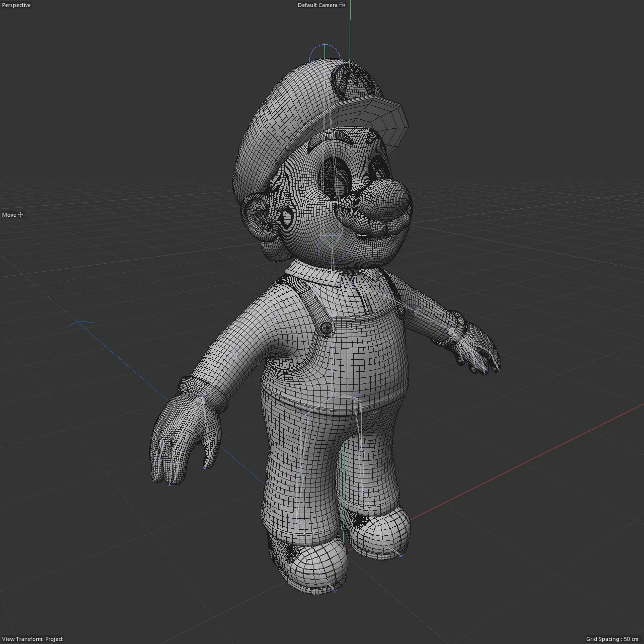The width and height of the screenshot is (644, 644).
Task: Open the Perspective view menu
Action: tap(16, 5)
